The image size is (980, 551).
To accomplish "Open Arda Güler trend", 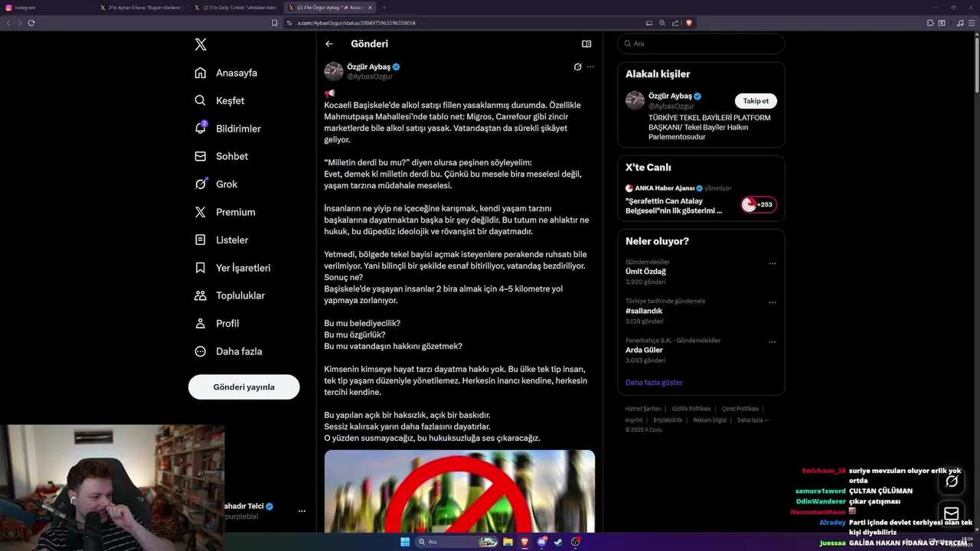I will click(644, 350).
